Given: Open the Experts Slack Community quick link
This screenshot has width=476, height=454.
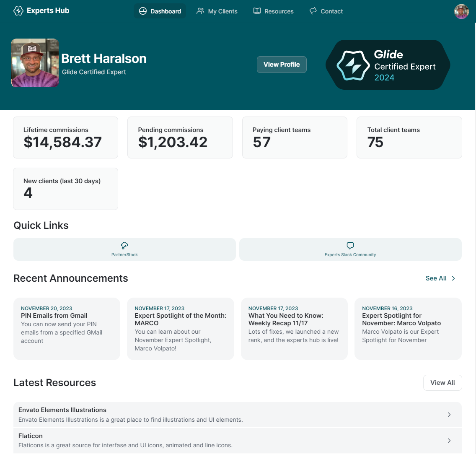Looking at the screenshot, I should click(x=350, y=249).
